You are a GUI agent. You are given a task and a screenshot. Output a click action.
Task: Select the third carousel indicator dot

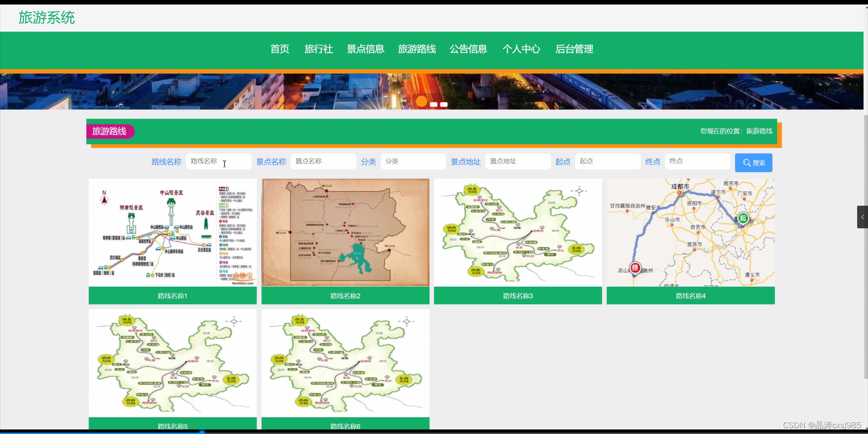(444, 104)
